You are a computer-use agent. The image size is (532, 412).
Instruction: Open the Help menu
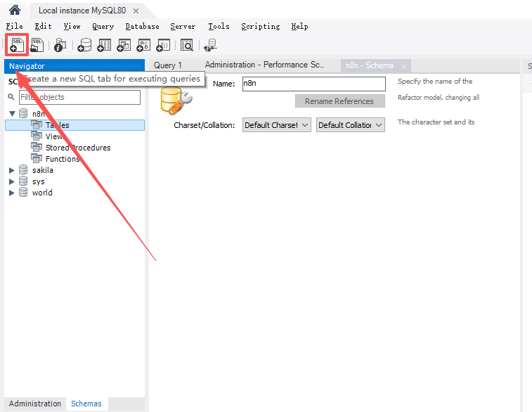299,26
